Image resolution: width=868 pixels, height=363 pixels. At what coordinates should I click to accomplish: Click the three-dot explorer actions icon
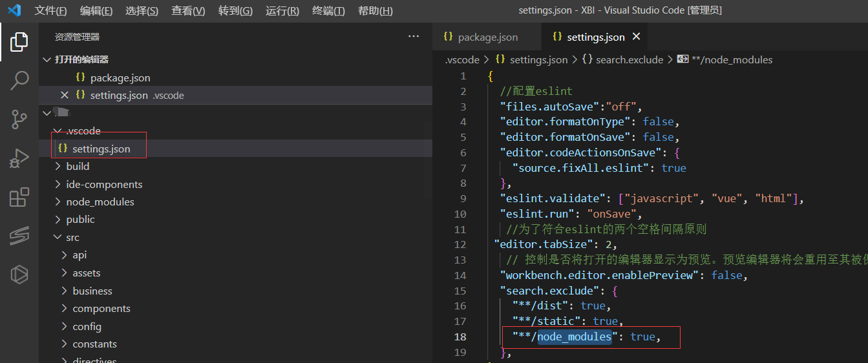tap(414, 37)
